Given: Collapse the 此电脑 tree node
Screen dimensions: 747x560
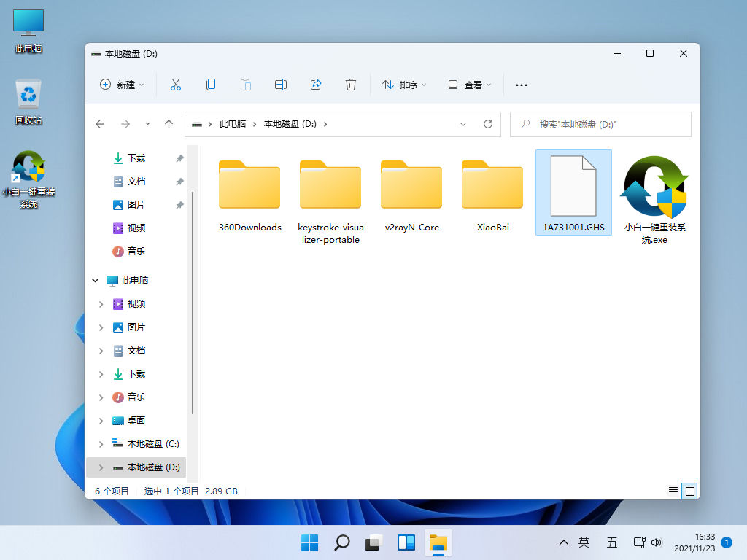Looking at the screenshot, I should point(95,281).
